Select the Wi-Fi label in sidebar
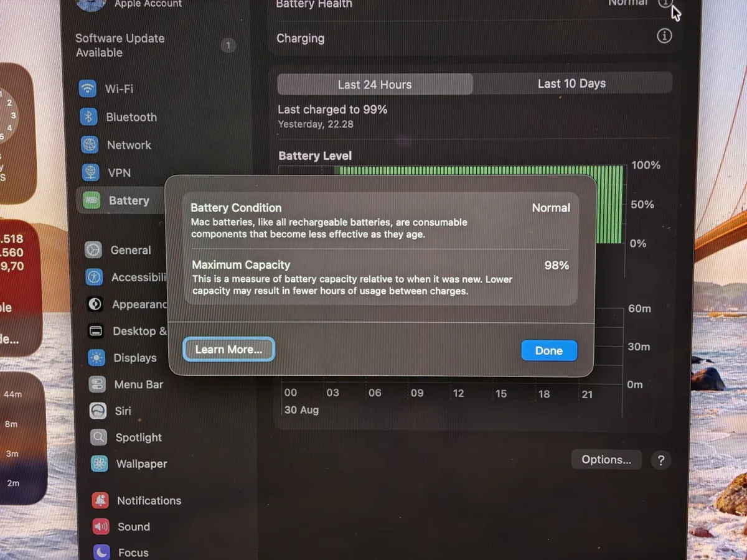Viewport: 747px width, 560px height. click(120, 89)
